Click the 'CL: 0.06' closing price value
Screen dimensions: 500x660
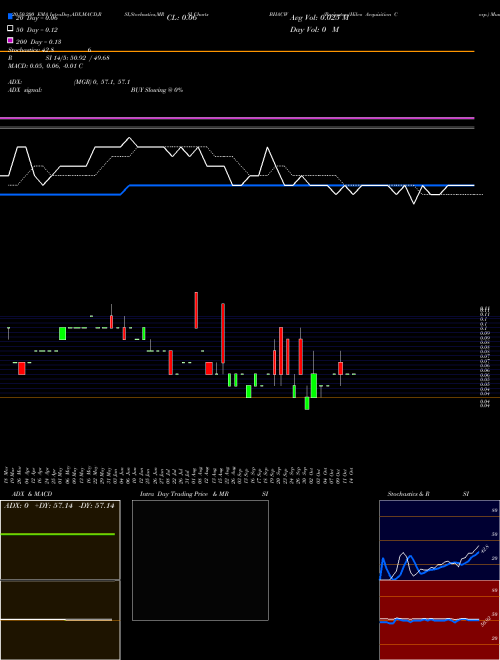click(x=182, y=18)
